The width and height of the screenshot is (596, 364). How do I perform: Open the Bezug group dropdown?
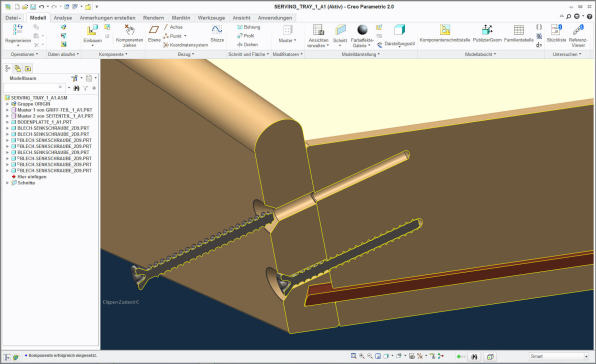186,54
